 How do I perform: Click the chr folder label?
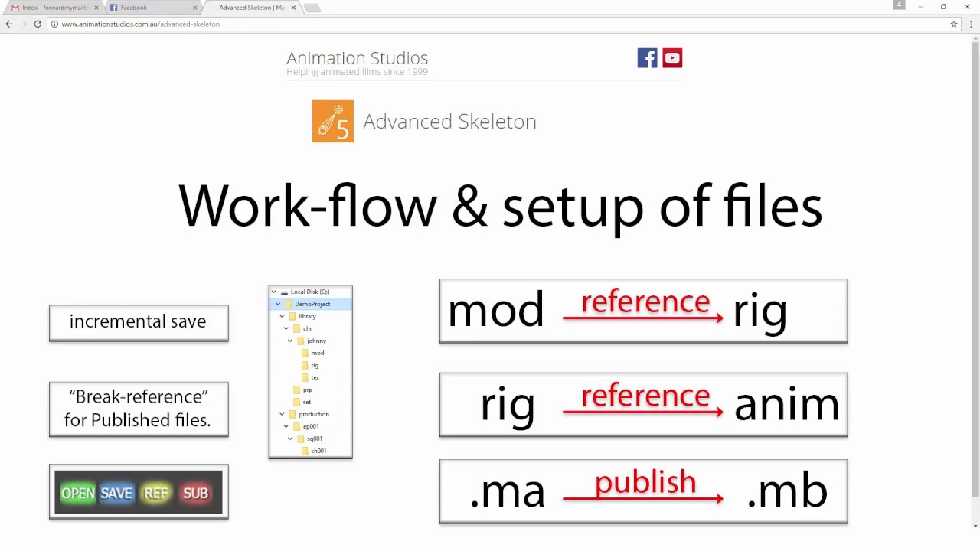(307, 328)
